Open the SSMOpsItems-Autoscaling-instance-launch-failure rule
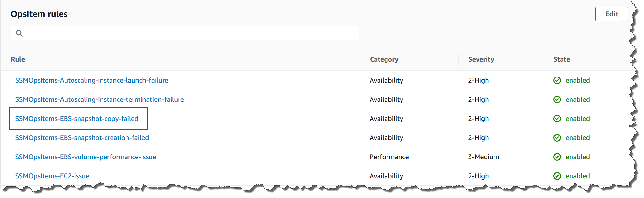The height and width of the screenshot is (198, 644). click(x=92, y=80)
